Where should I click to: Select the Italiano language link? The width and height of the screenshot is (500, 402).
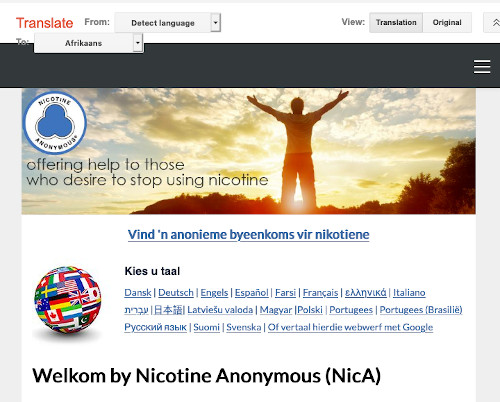click(409, 293)
